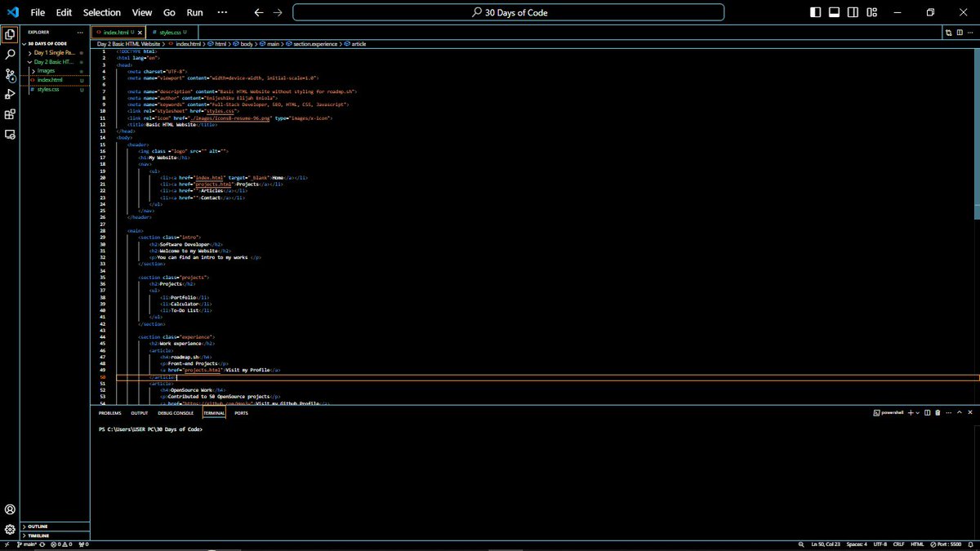Toggle the bottom panel visibility
Image resolution: width=980 pixels, height=551 pixels.
point(835,12)
